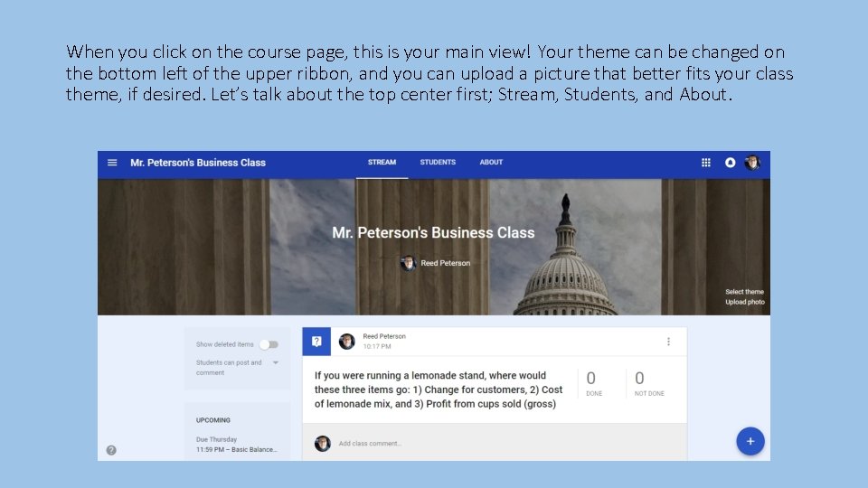Click the banner class title text
The height and width of the screenshot is (488, 868).
click(x=433, y=233)
